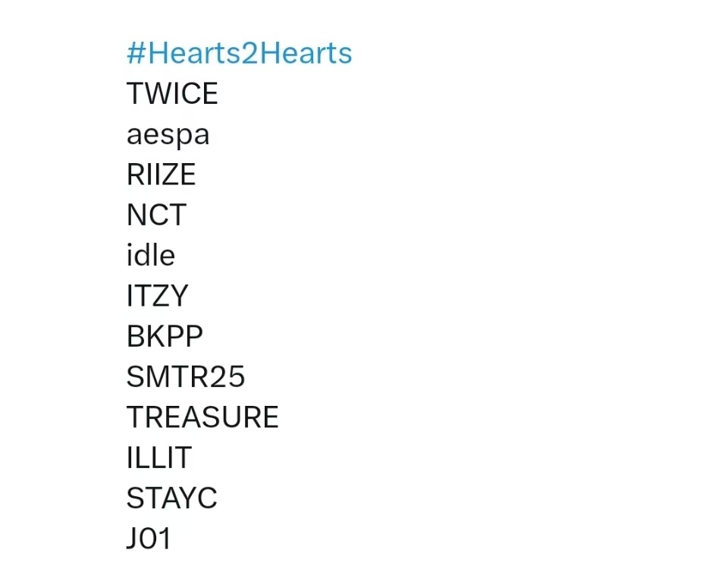Screen dimensions: 728x569
Task: Select the aespa entry
Action: (x=168, y=135)
